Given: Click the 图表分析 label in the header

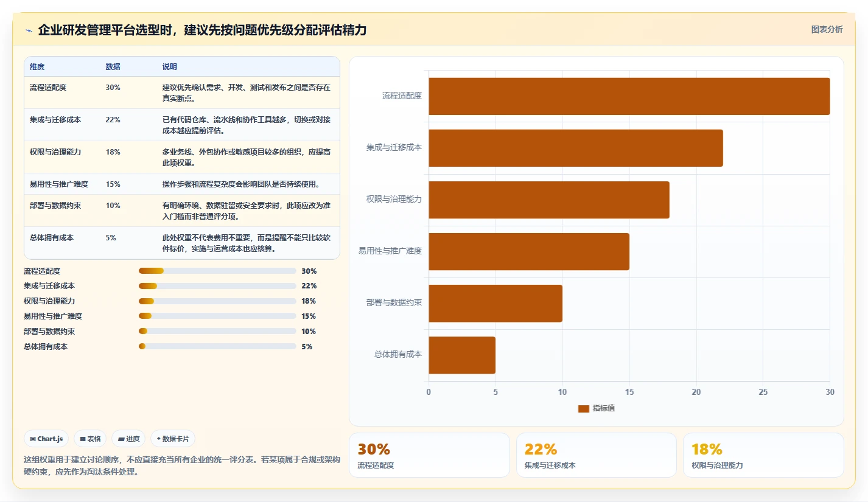Looking at the screenshot, I should point(827,29).
